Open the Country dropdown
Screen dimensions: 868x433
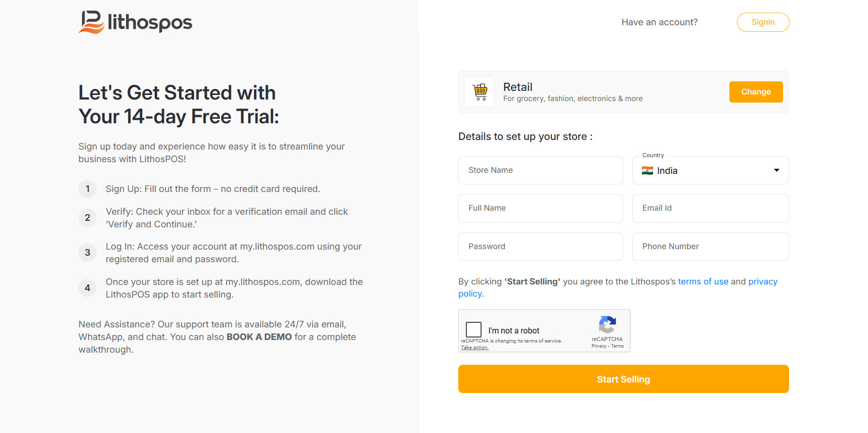(710, 171)
